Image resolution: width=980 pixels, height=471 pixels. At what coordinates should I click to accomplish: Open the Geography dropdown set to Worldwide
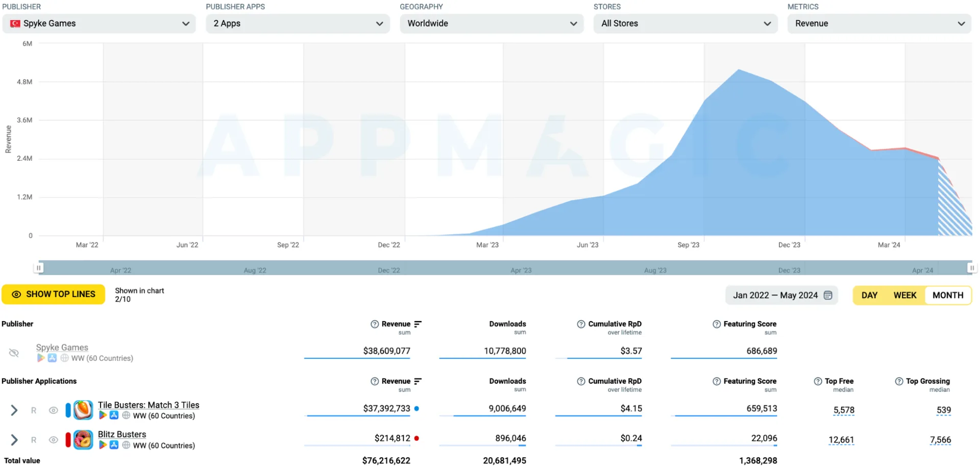tap(492, 23)
